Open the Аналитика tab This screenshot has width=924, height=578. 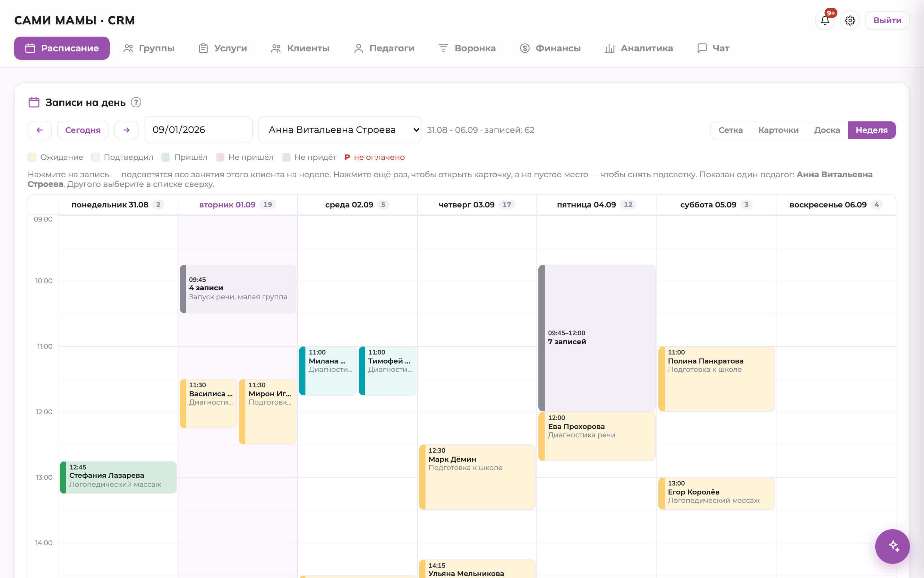(x=639, y=48)
